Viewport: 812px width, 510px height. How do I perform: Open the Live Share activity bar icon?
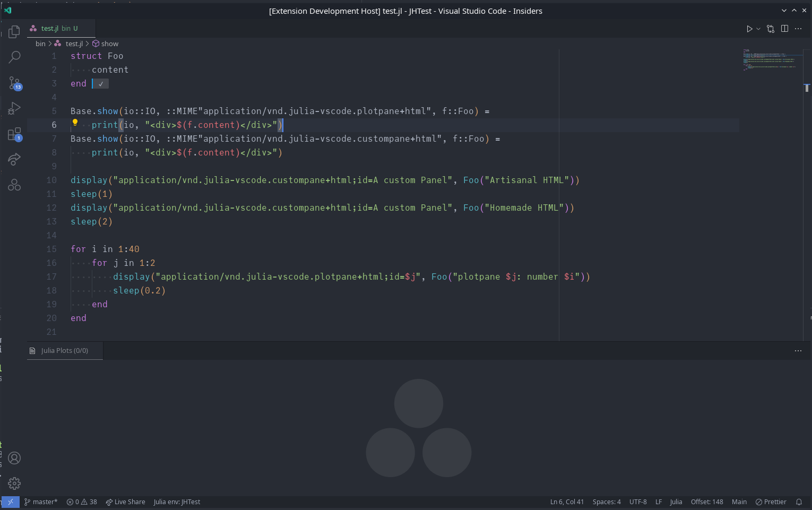(x=14, y=159)
